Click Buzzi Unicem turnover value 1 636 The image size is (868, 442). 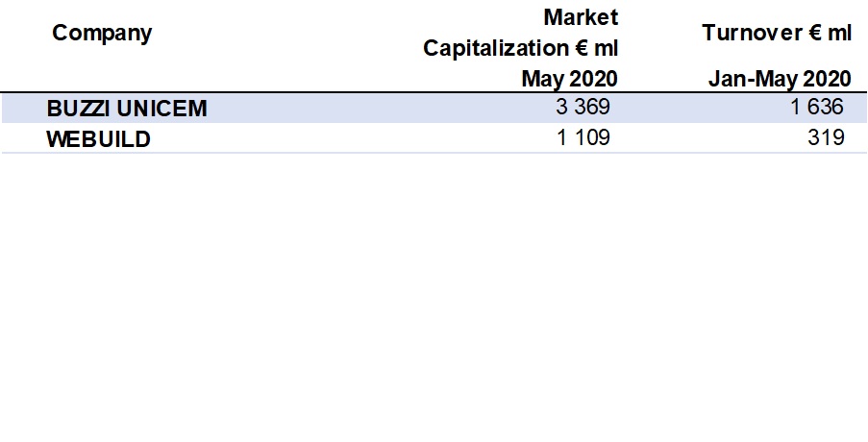[817, 107]
